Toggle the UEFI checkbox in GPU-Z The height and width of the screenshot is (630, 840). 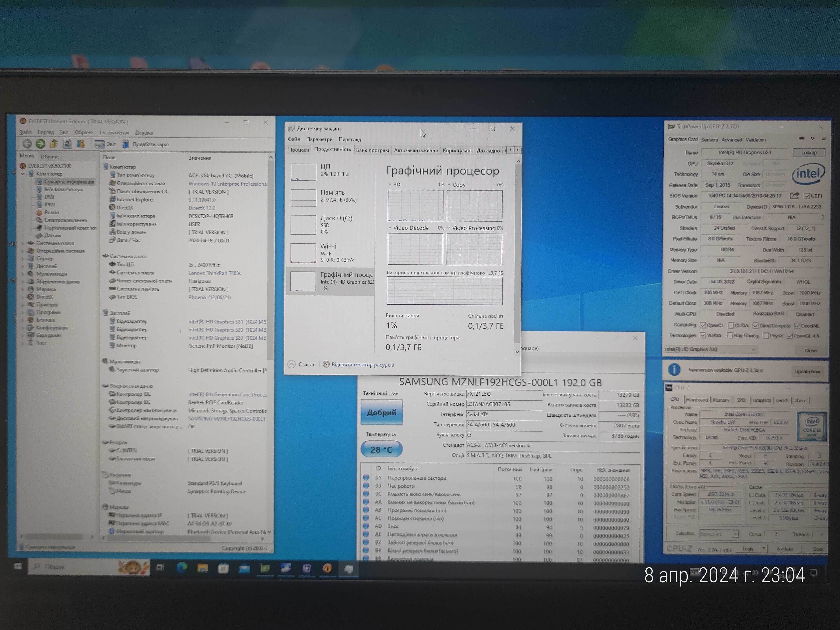(x=807, y=196)
